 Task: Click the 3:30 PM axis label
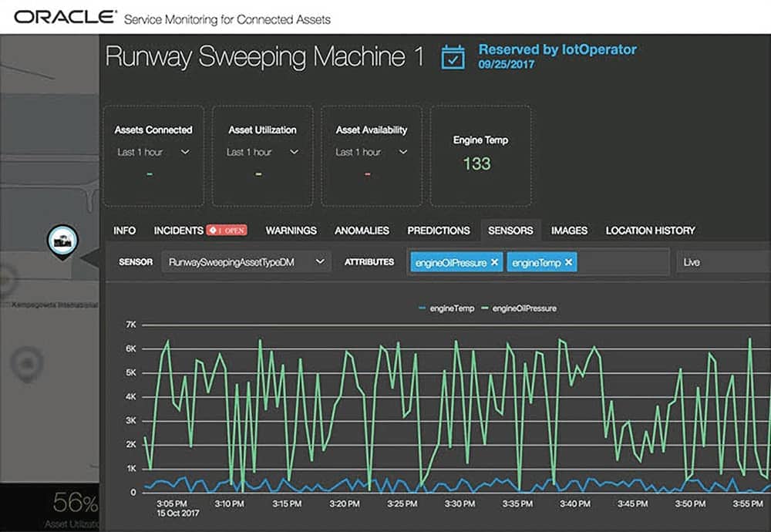[x=460, y=503]
